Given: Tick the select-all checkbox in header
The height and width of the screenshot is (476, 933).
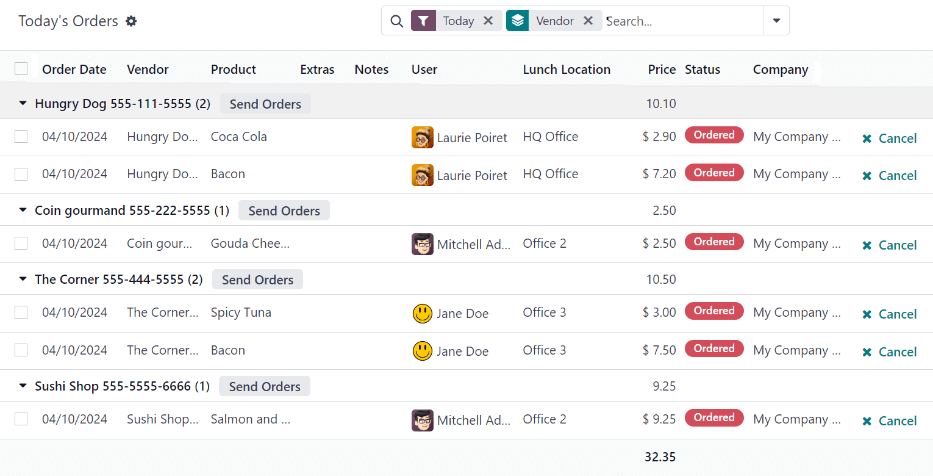Looking at the screenshot, I should [21, 69].
